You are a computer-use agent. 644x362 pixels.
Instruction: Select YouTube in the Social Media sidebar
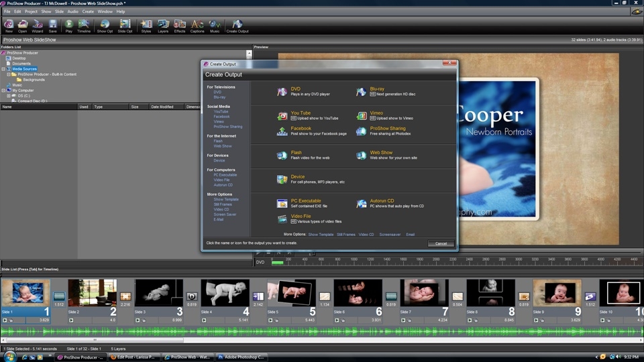(221, 112)
